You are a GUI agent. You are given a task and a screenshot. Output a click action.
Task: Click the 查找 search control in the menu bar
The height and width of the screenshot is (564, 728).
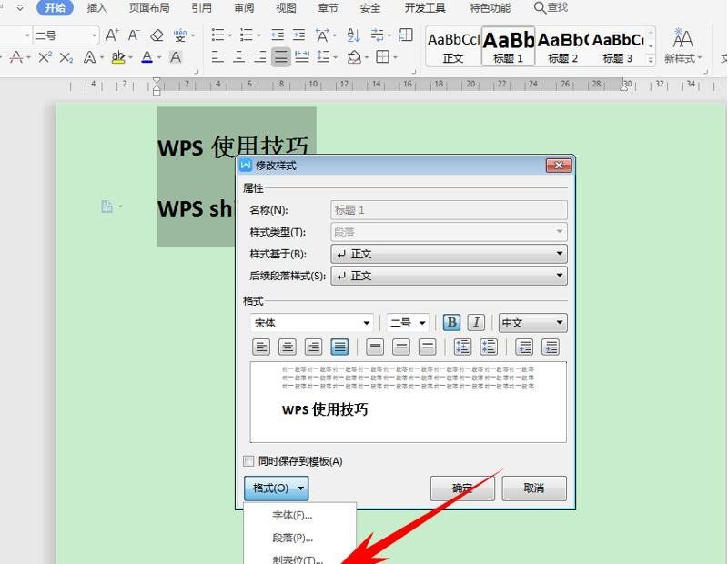tap(552, 8)
